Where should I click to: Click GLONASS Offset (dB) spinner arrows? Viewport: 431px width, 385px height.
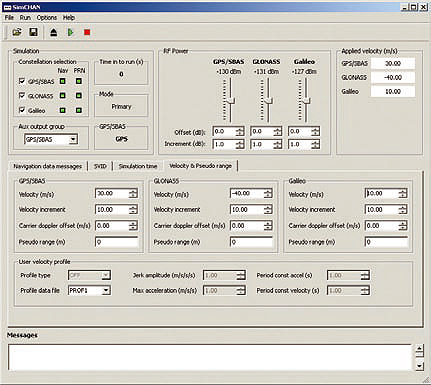[x=277, y=132]
